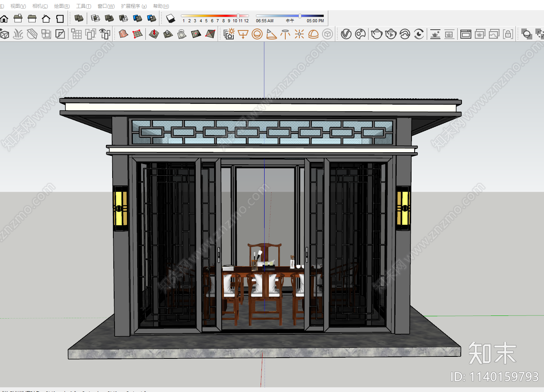Toggle Show/Hide Shadows button
The image size is (544, 392).
coord(171,18)
